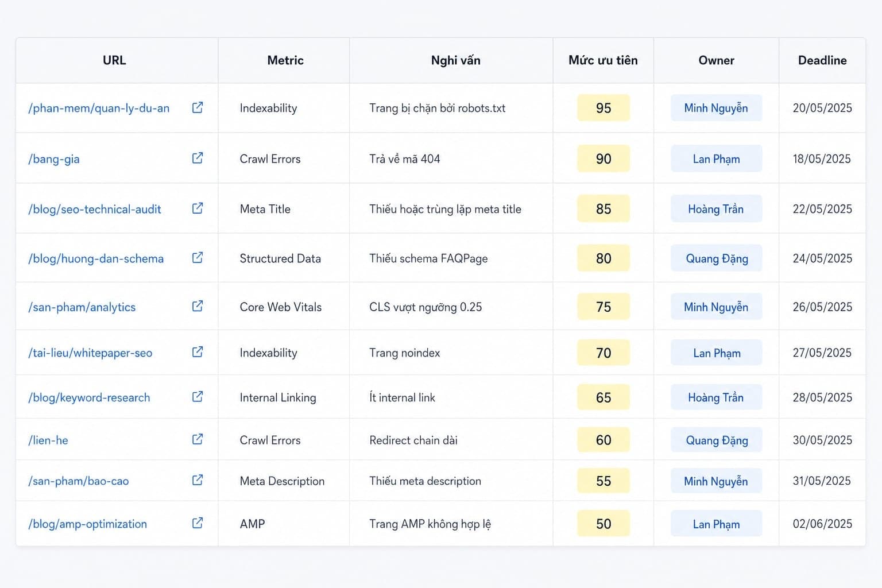Image resolution: width=882 pixels, height=588 pixels.
Task: Click Hoàng Trần owner tag in seo-technical-audit row
Action: tap(716, 208)
